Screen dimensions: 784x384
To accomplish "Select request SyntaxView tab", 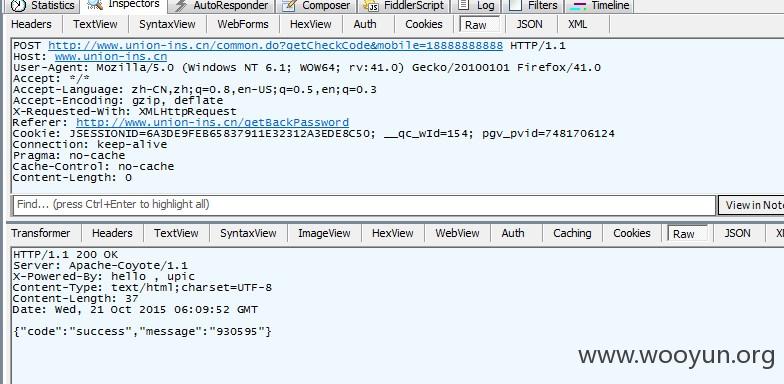I will (168, 24).
